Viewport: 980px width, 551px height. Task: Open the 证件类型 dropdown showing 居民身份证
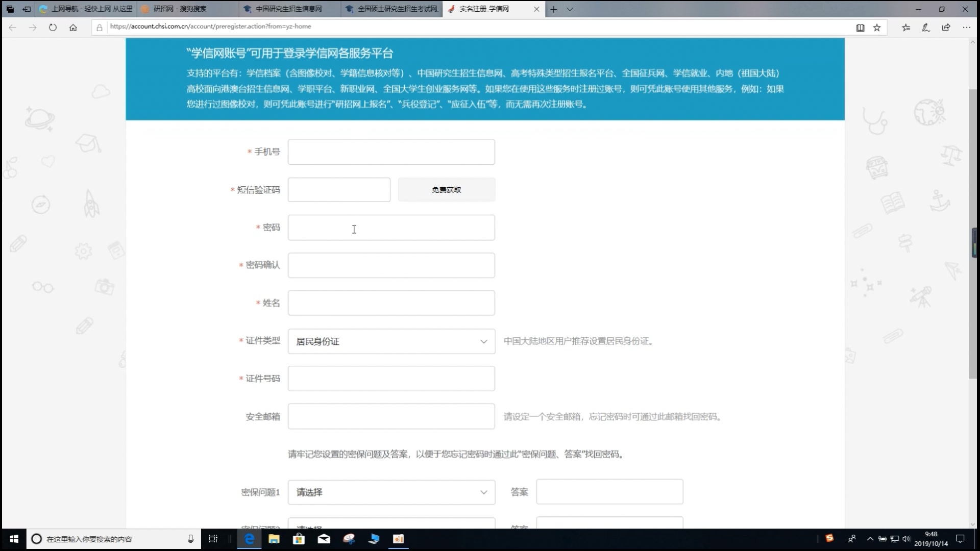tap(391, 341)
